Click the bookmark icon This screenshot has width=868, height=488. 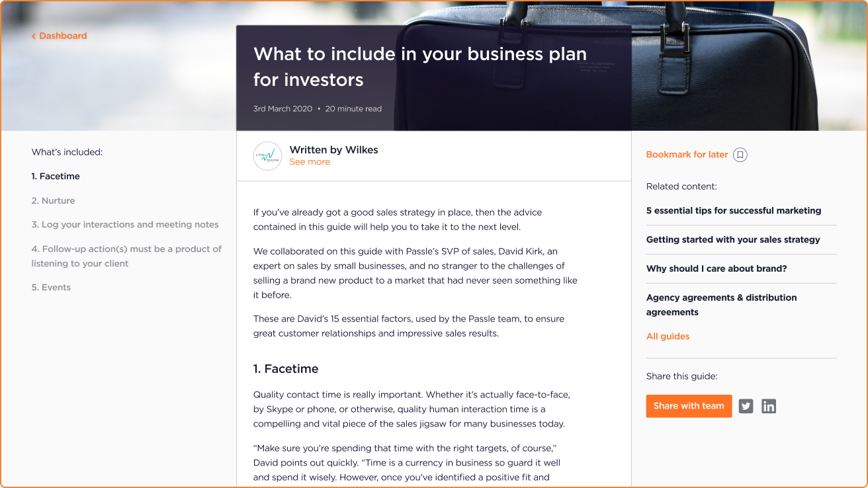(x=740, y=155)
